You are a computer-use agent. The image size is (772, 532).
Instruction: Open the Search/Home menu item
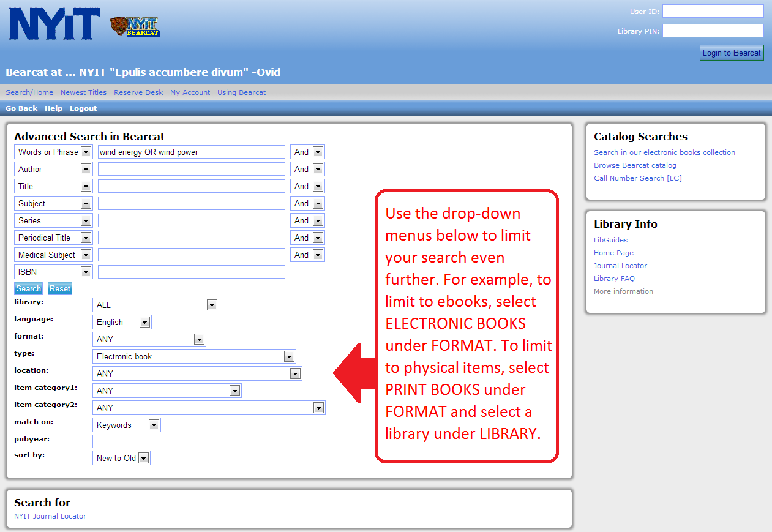pos(29,92)
